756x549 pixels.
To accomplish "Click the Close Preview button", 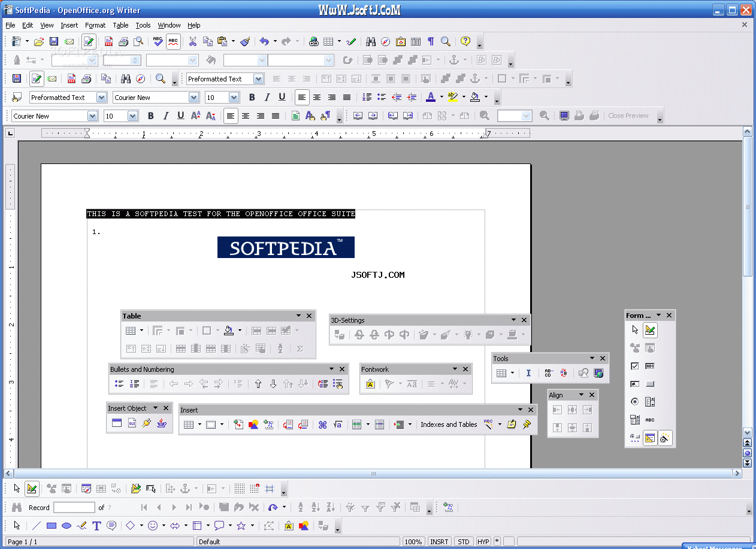I will pyautogui.click(x=628, y=116).
